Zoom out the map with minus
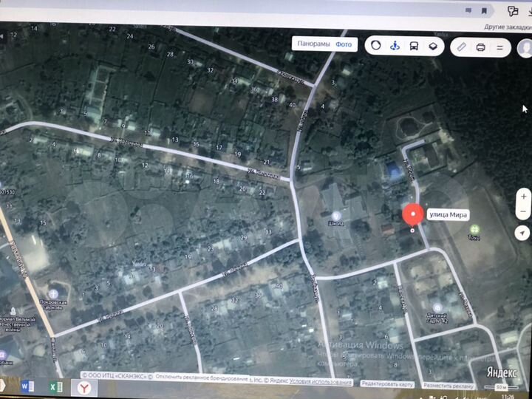The image size is (532, 399). pos(523,211)
